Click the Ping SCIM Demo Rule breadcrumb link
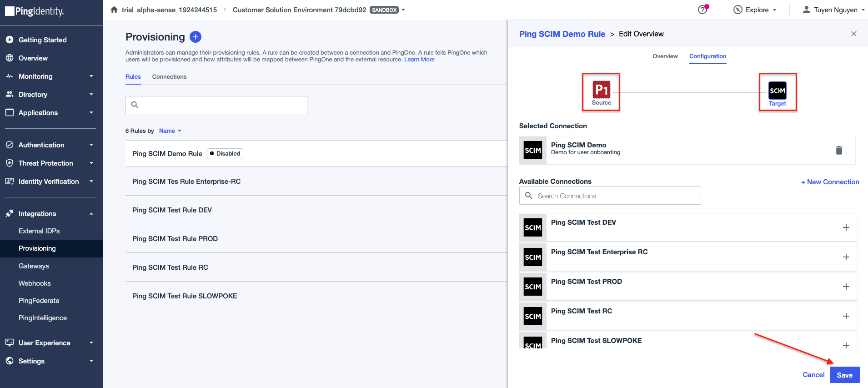868x388 pixels. tap(562, 34)
